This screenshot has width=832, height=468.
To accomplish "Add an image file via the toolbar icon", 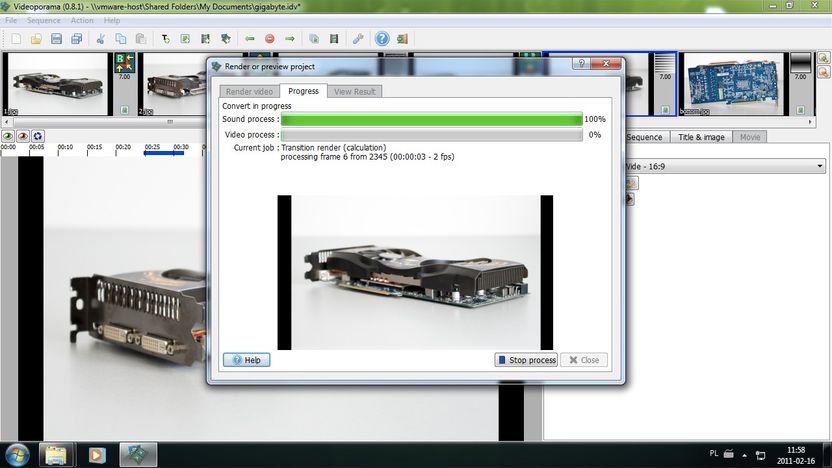I will (185, 39).
